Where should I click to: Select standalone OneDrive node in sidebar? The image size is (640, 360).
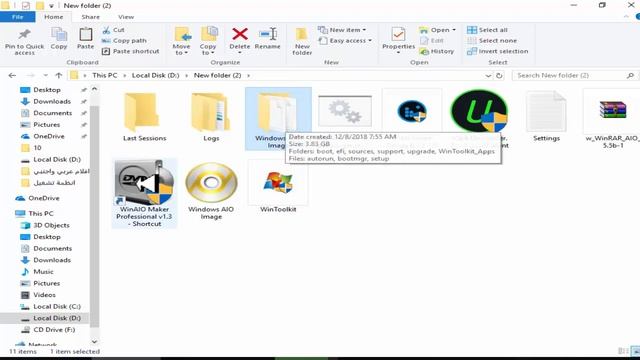(44, 198)
